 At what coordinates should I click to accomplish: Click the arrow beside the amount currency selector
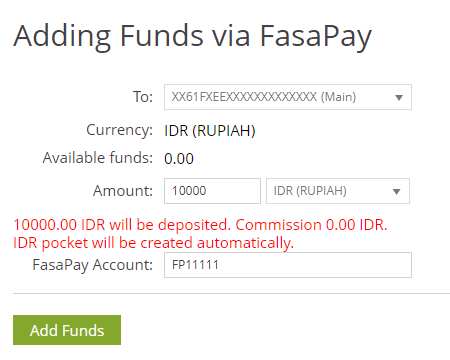pos(396,192)
